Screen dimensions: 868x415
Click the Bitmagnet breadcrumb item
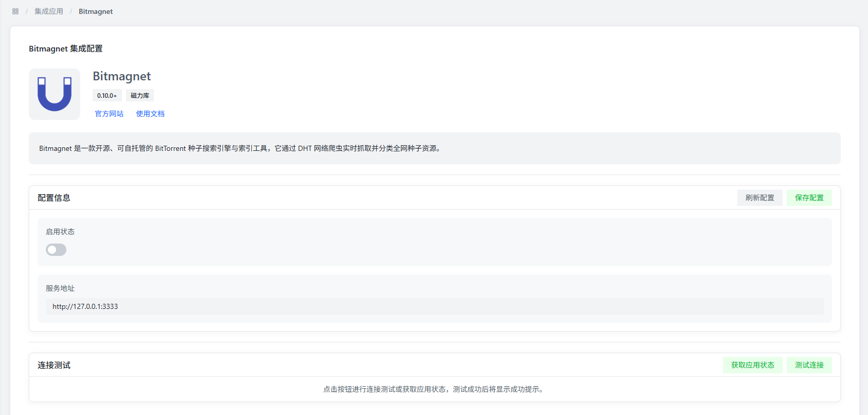click(x=96, y=11)
